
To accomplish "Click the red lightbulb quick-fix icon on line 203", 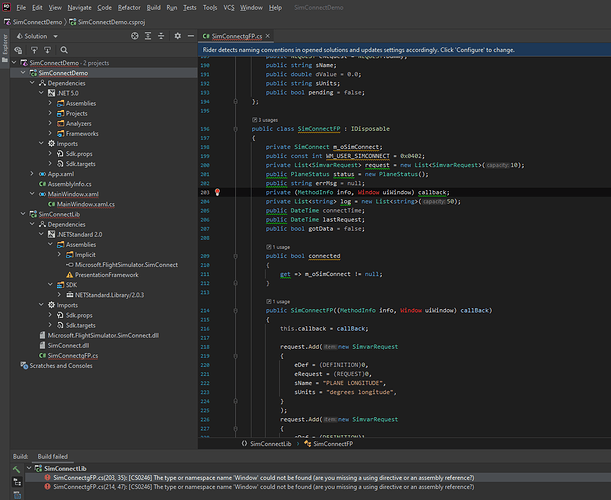I will coord(218,191).
